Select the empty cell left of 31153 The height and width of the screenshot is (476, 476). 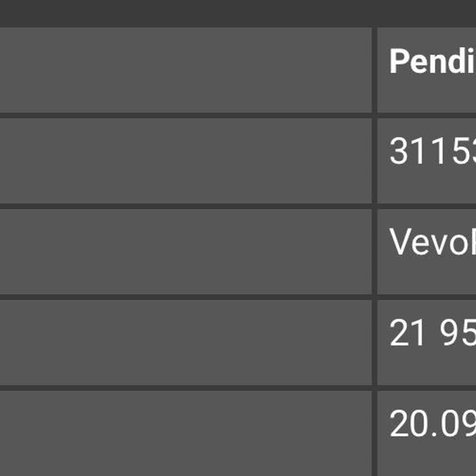point(185,160)
